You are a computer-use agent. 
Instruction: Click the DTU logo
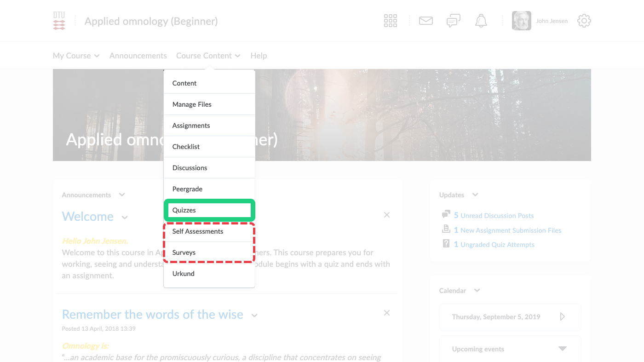59,21
